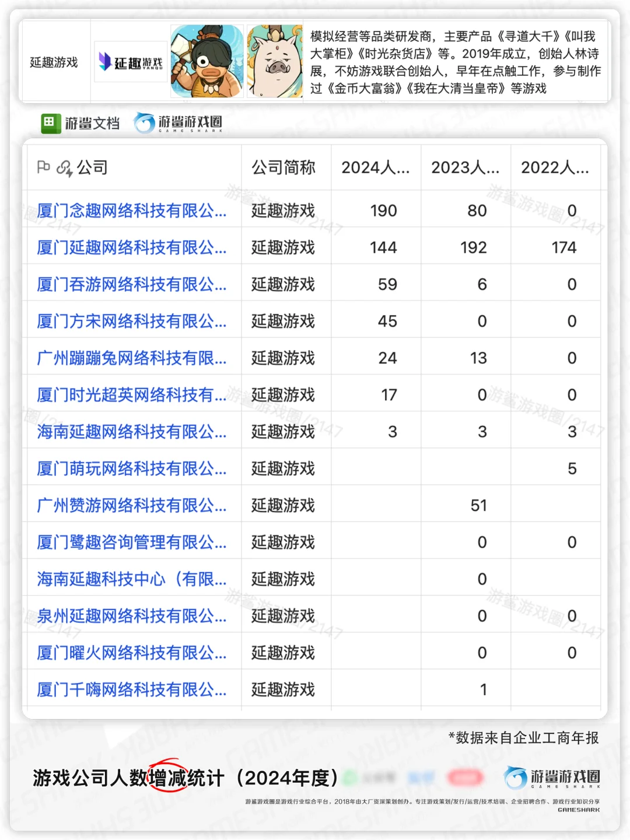Click the 1 value for 厦门千嗨
630x840 pixels.
point(484,689)
